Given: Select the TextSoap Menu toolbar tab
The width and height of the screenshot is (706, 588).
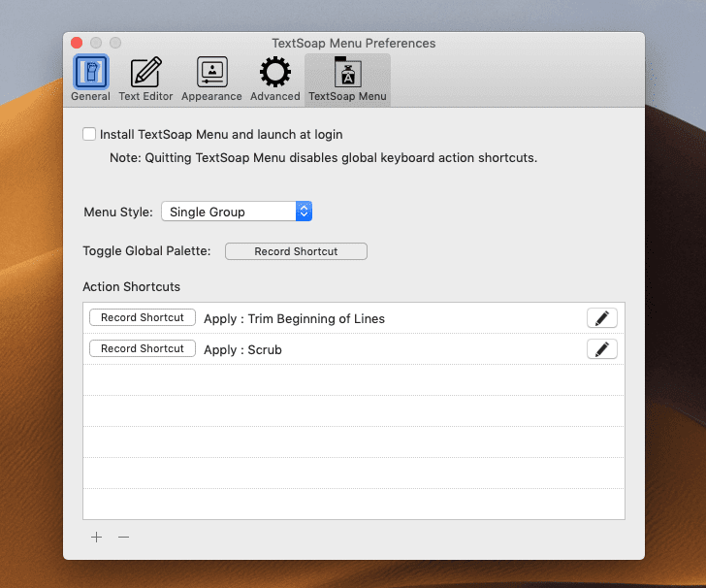Looking at the screenshot, I should click(347, 79).
